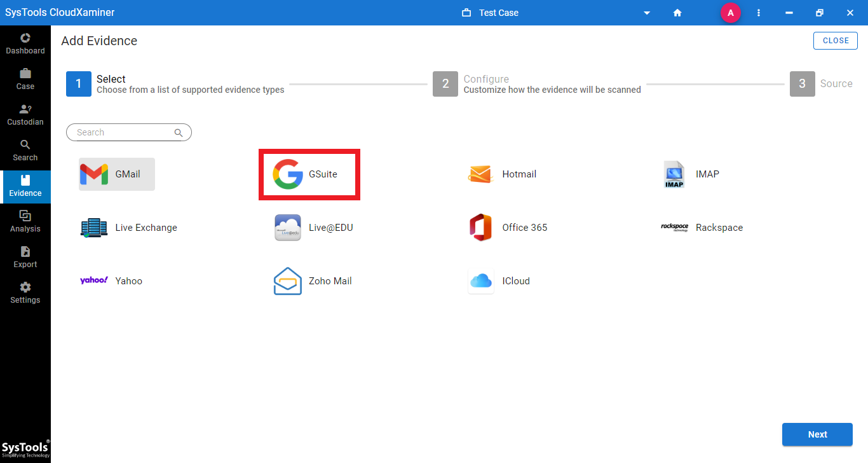The image size is (868, 463).
Task: Open the three-dot more options menu
Action: point(759,13)
